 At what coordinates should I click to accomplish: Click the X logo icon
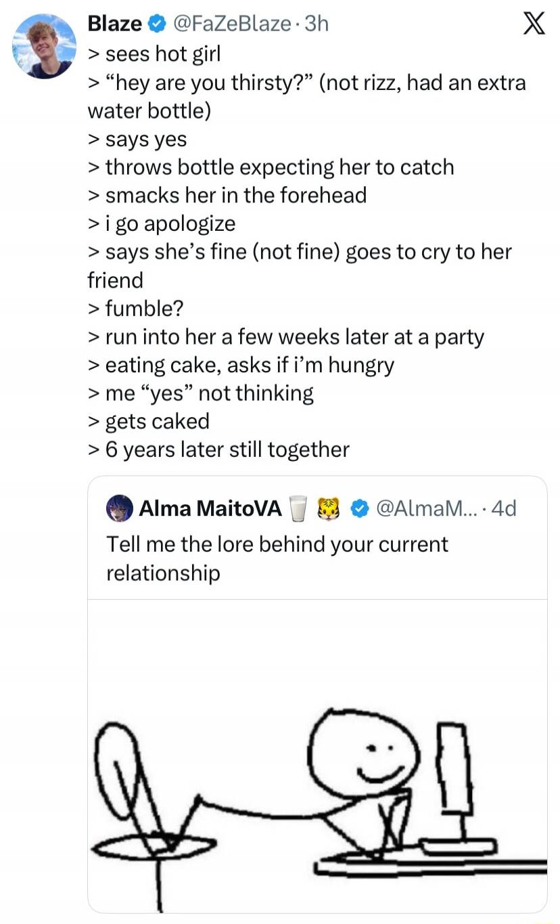point(529,26)
